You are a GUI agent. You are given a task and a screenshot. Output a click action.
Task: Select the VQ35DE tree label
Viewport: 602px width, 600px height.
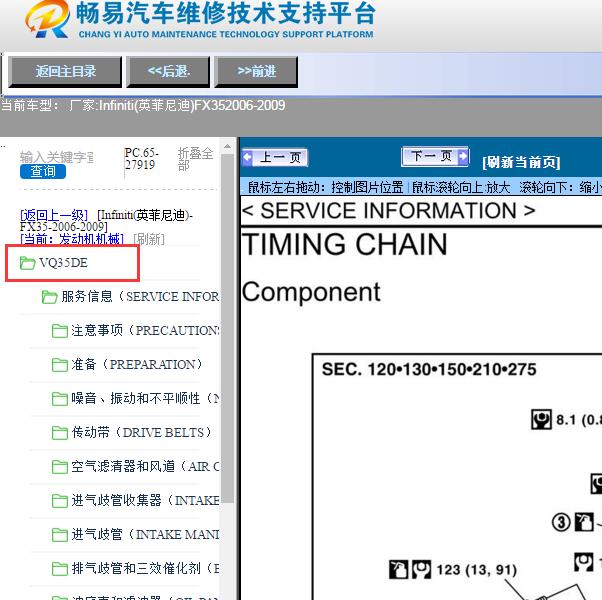click(63, 263)
